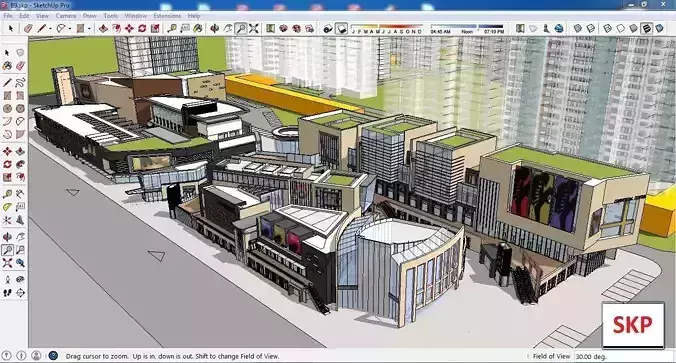Open the Window menu
The image size is (676, 363).
(135, 16)
